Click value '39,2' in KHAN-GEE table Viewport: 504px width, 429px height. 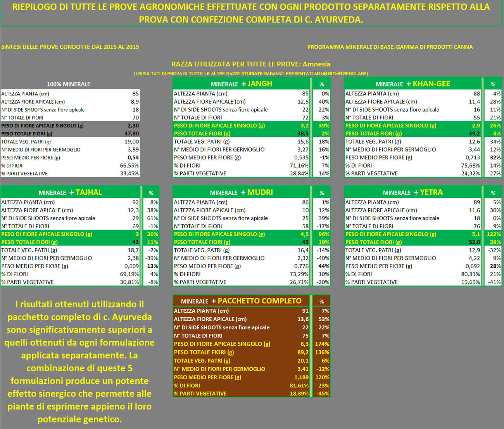[x=474, y=133]
